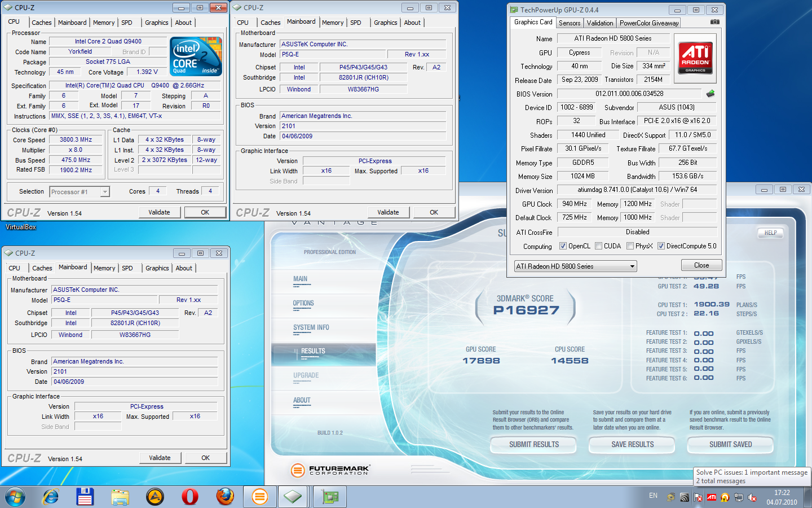Open the Action Center flag tray icon
This screenshot has height=508, width=812.
(698, 497)
